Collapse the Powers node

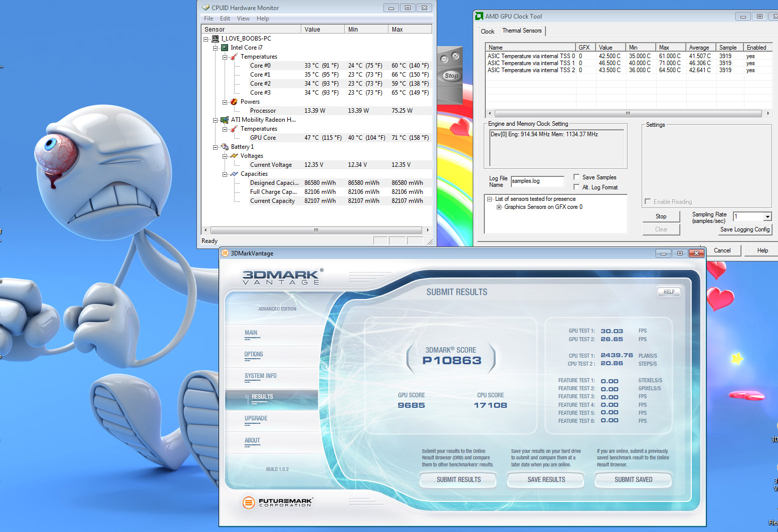(x=225, y=102)
